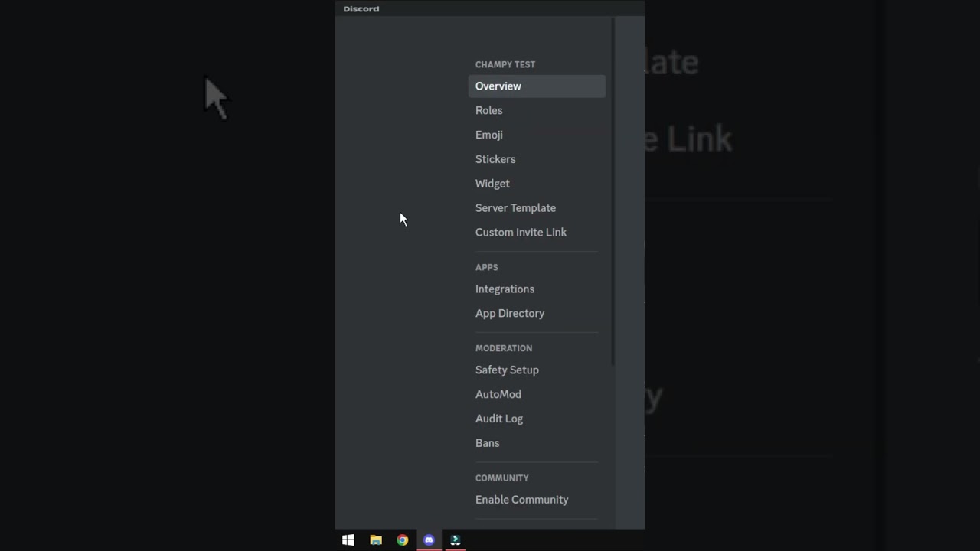Click the settings sidebar scrollbar

[613, 191]
